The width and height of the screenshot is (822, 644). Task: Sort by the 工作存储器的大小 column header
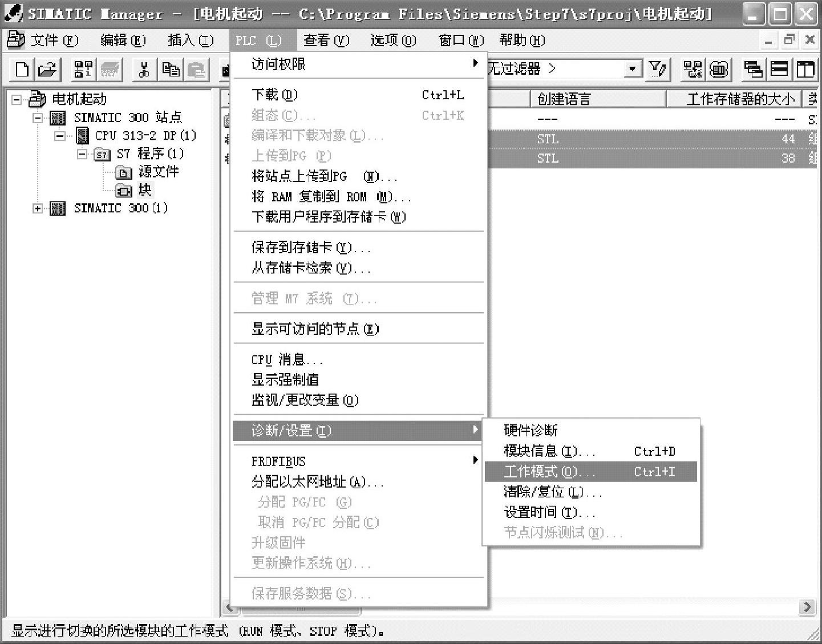click(x=734, y=99)
